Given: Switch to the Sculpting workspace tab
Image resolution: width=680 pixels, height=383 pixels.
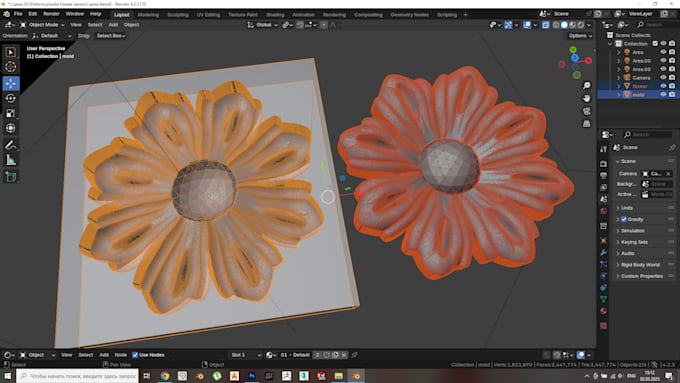Looking at the screenshot, I should click(178, 15).
